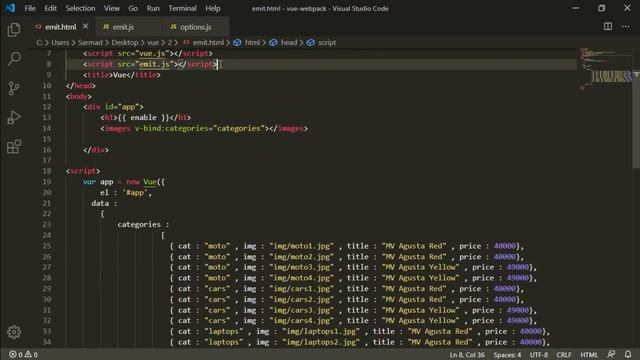This screenshot has height=360, width=640.
Task: Change indentation via Spaces: 4
Action: tap(507, 355)
